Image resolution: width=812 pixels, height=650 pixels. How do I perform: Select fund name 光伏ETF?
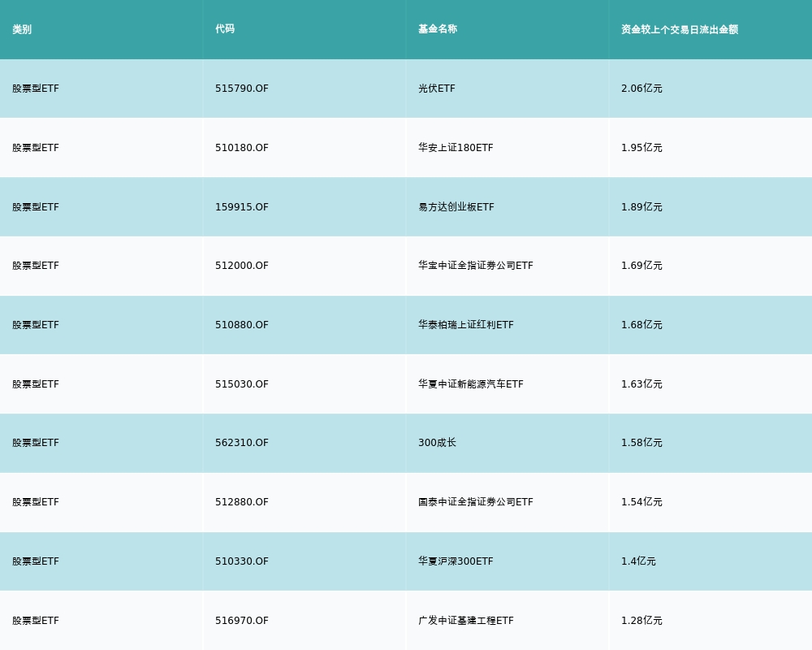437,89
